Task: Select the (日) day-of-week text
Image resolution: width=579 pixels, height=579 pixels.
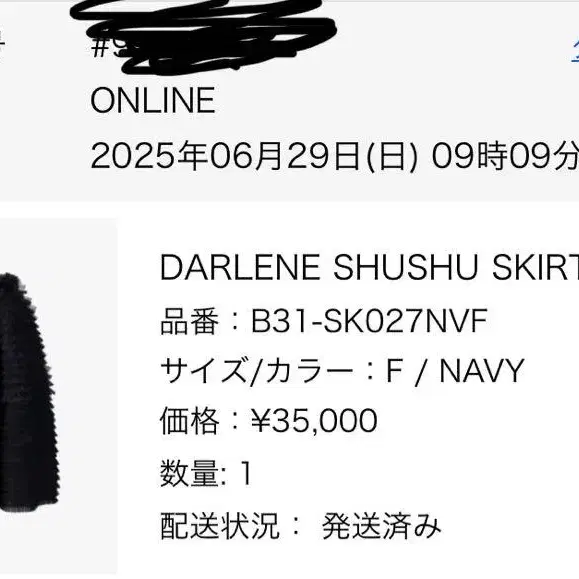Action: (x=391, y=157)
